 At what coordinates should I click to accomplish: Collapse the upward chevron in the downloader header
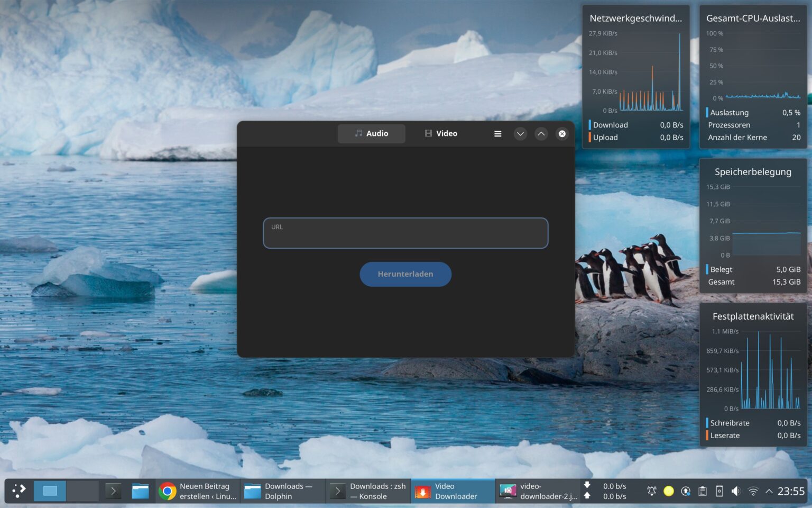coord(541,133)
